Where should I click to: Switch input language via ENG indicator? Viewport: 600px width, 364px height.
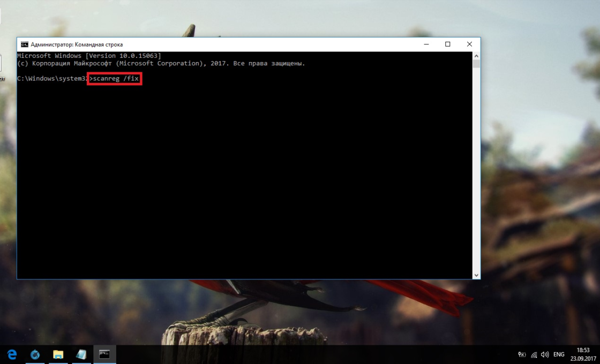(x=559, y=354)
